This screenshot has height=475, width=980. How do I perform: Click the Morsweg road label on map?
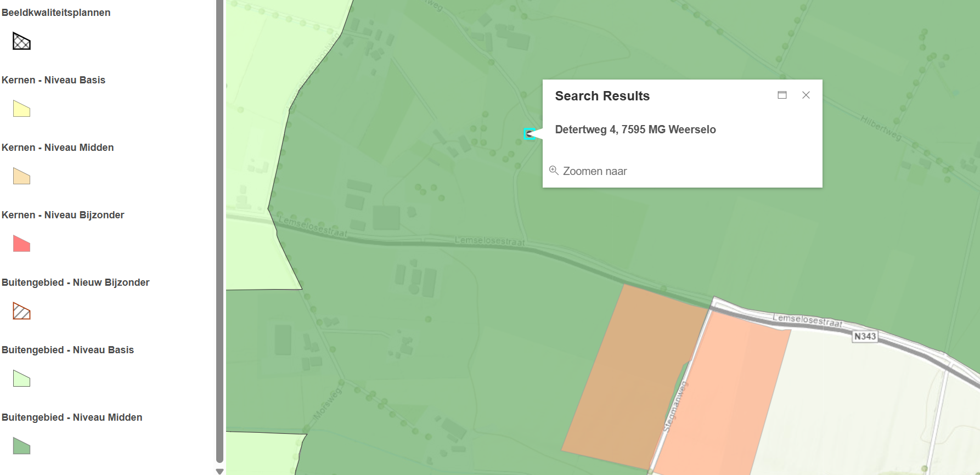coord(328,403)
